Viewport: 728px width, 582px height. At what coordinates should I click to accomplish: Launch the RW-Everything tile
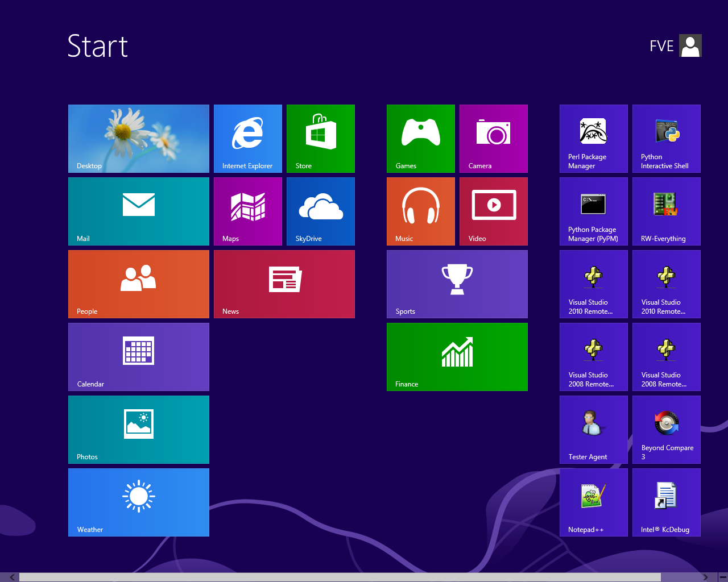tap(667, 211)
